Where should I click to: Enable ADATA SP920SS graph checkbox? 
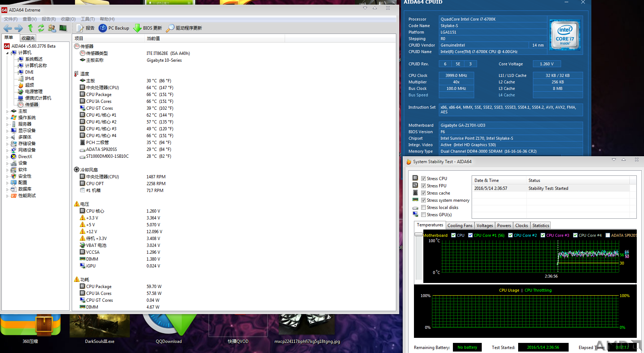click(x=608, y=235)
